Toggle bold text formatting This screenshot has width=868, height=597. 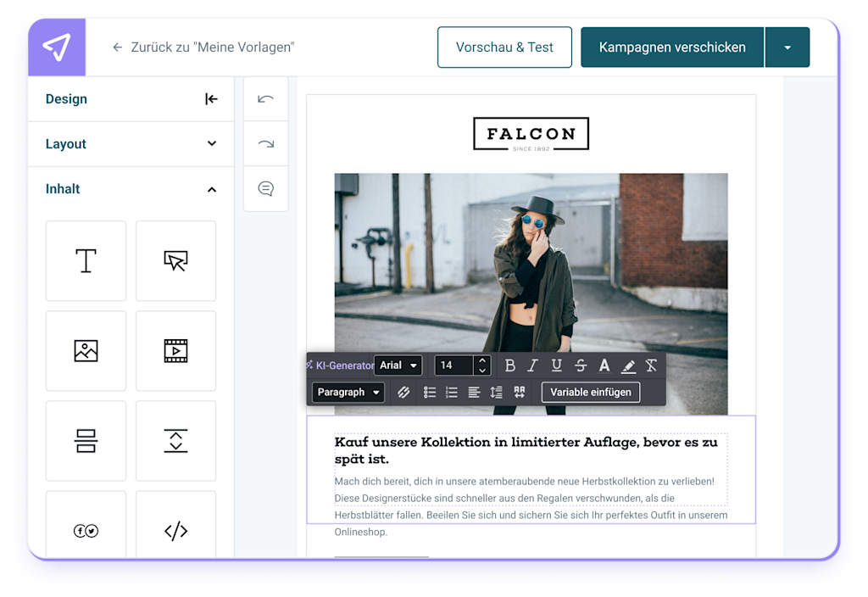pyautogui.click(x=509, y=365)
